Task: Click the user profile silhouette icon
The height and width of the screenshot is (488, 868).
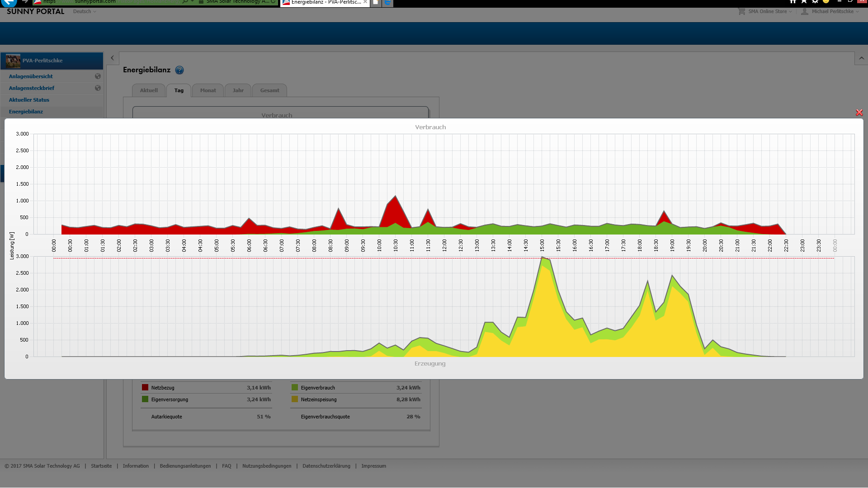Action: [x=805, y=11]
